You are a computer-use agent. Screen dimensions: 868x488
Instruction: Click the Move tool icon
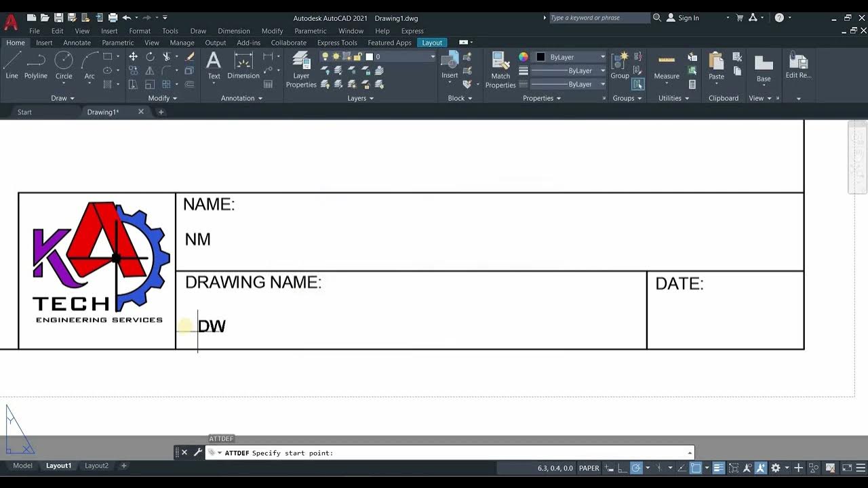(133, 57)
